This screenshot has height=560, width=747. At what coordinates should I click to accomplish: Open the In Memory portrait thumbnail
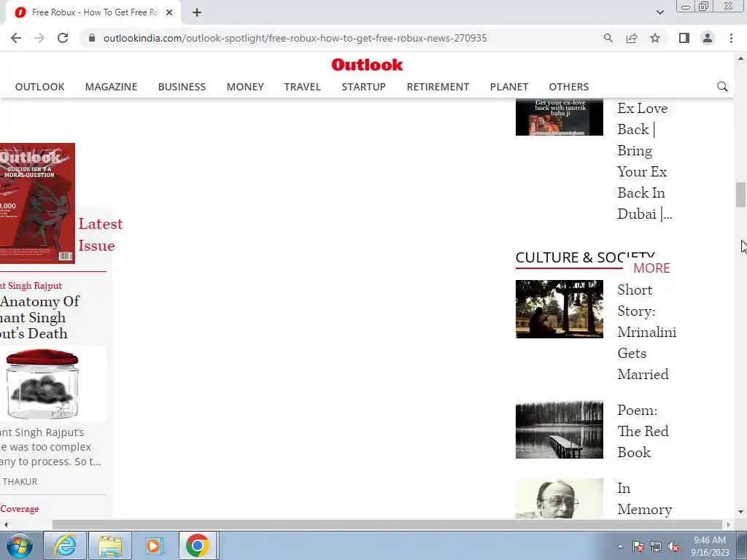coord(560,498)
